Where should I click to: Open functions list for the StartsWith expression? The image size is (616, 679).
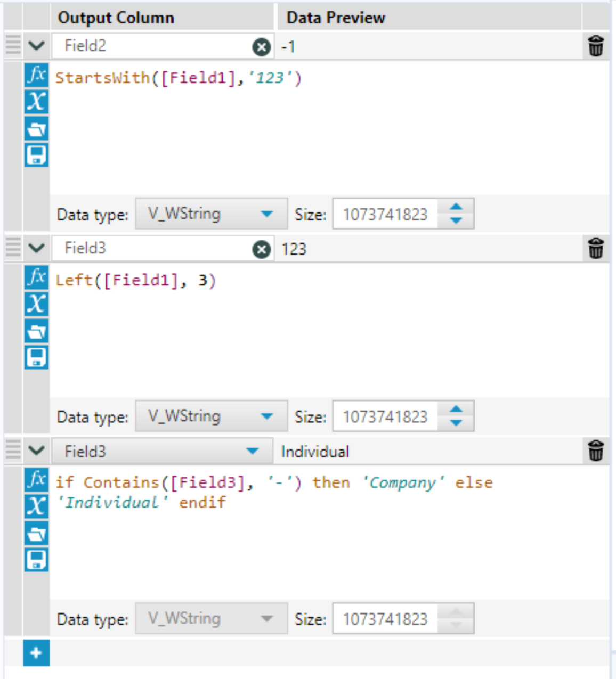coord(36,75)
